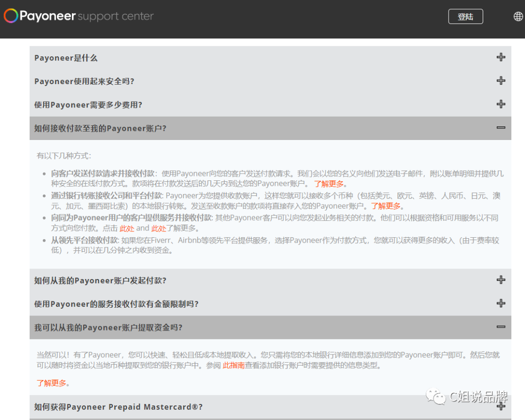The image size is (525, 420).
Task: Select the bold text 通过银行转账接收公司和平台付款
Action: click(x=106, y=195)
